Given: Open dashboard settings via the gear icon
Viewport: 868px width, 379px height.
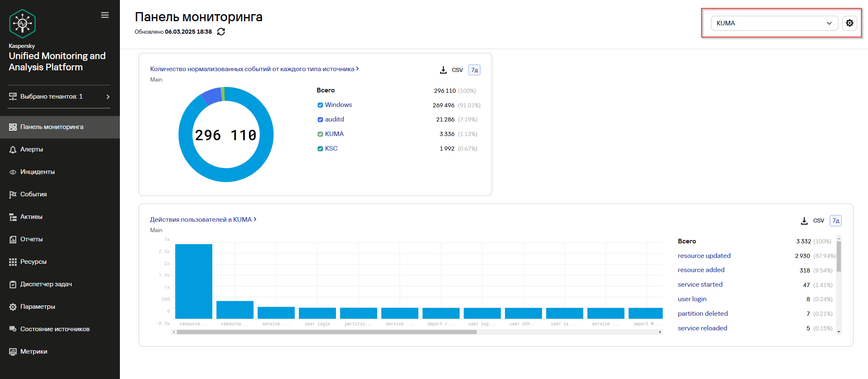Looking at the screenshot, I should [850, 23].
